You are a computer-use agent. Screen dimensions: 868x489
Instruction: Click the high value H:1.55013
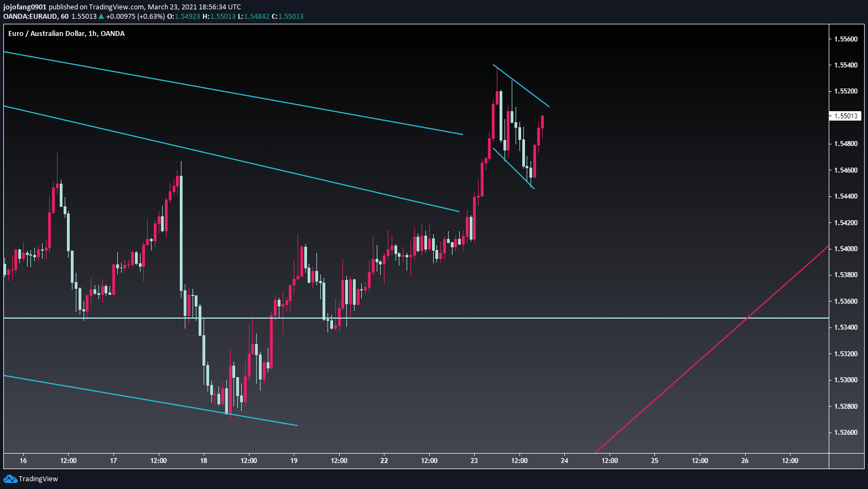(x=219, y=16)
